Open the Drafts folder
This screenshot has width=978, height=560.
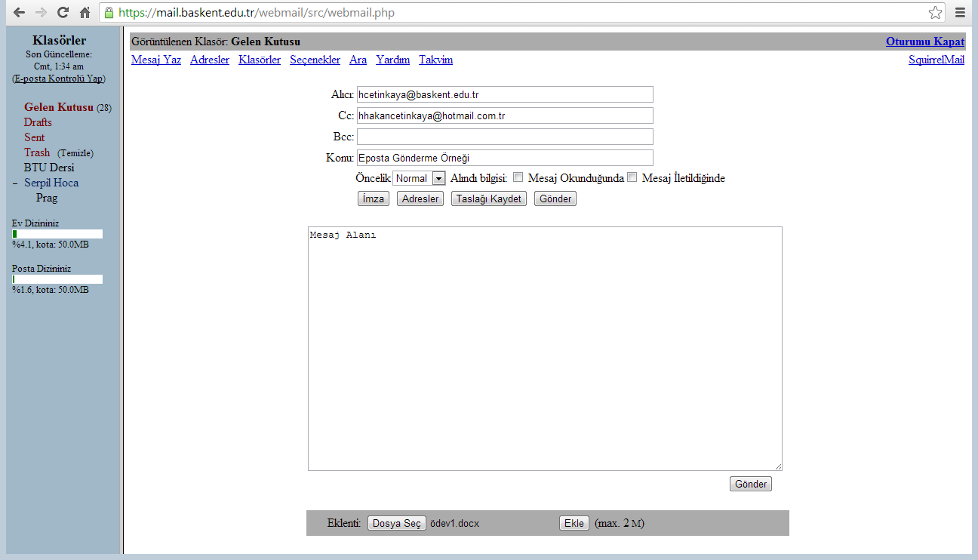[38, 122]
